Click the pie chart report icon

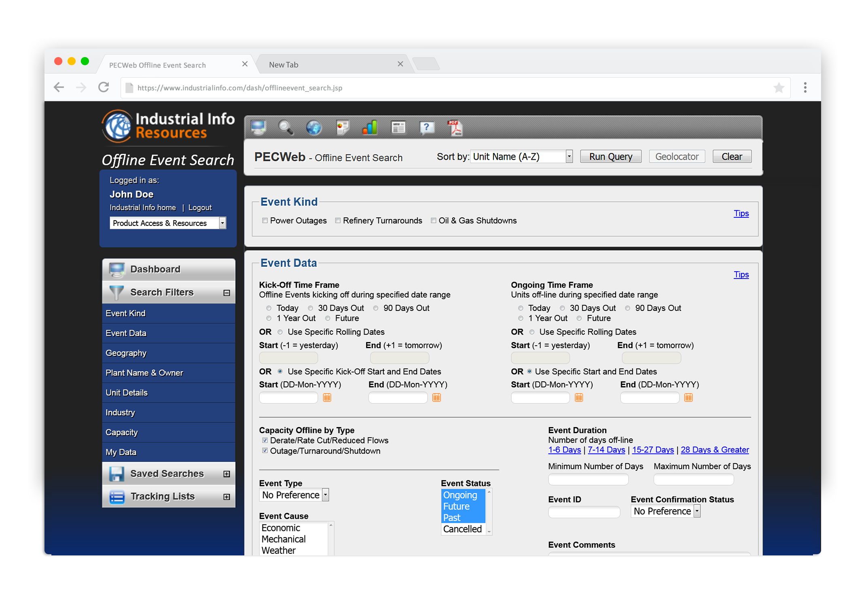342,128
